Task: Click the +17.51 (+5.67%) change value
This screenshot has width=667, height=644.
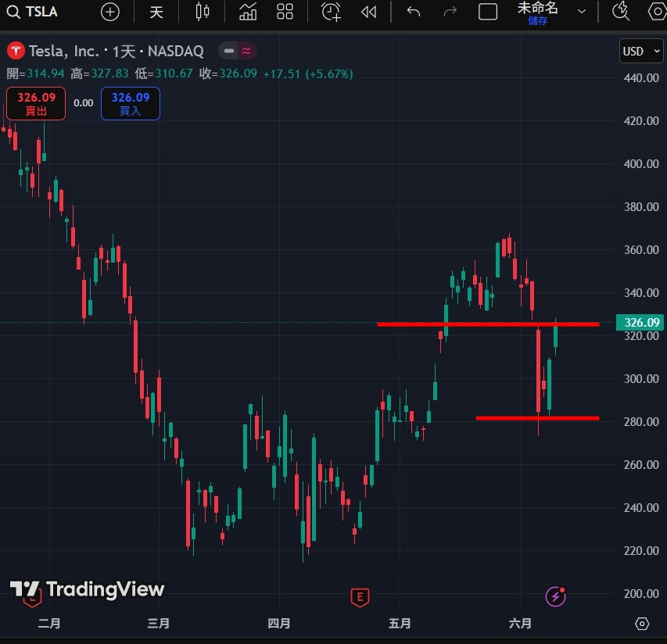Action: coord(308,74)
